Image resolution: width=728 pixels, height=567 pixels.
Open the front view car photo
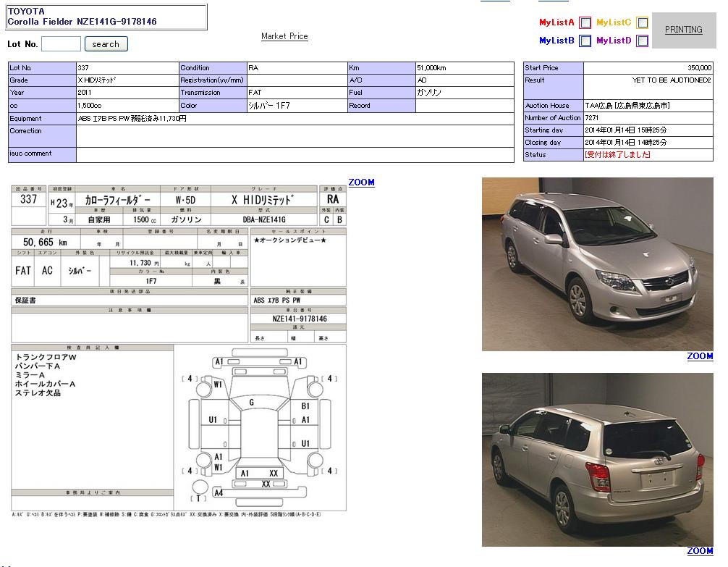[x=597, y=264]
